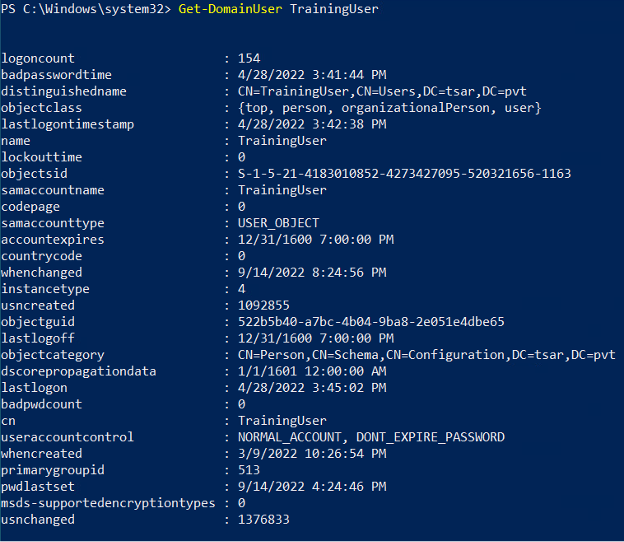The image size is (624, 542).
Task: Click the objectcategory CN=Person value
Action: click(x=427, y=355)
